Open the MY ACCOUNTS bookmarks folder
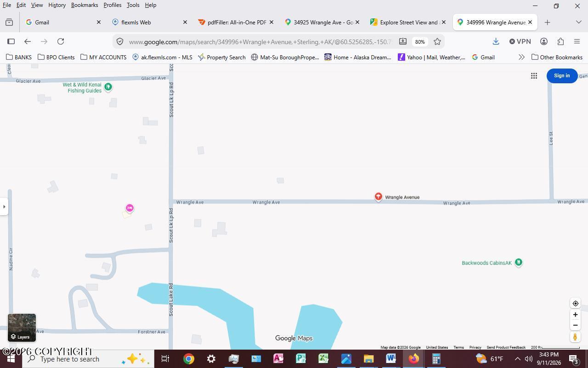 point(103,57)
